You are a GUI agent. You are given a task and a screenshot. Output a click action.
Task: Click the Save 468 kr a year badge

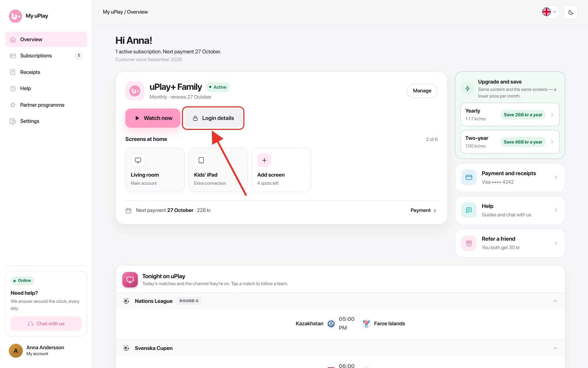click(523, 142)
